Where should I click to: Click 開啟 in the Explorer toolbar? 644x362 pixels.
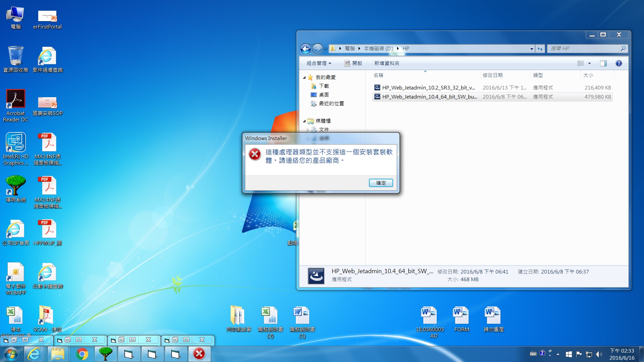(354, 63)
